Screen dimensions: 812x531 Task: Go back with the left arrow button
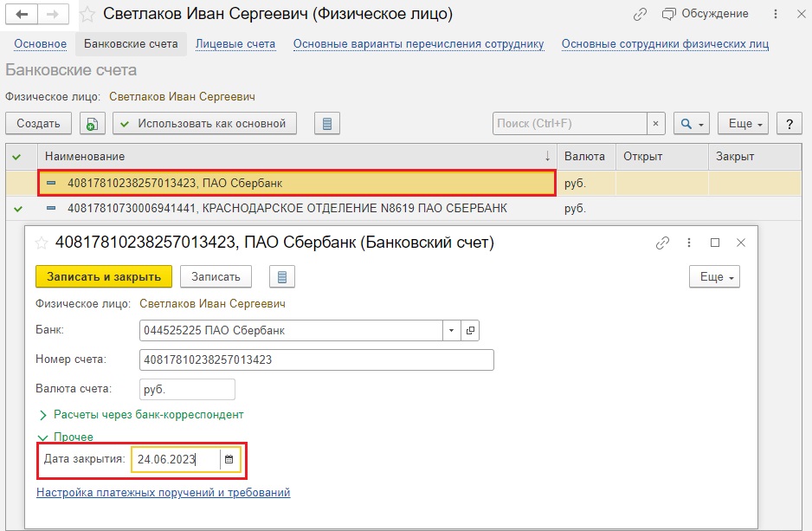(22, 14)
